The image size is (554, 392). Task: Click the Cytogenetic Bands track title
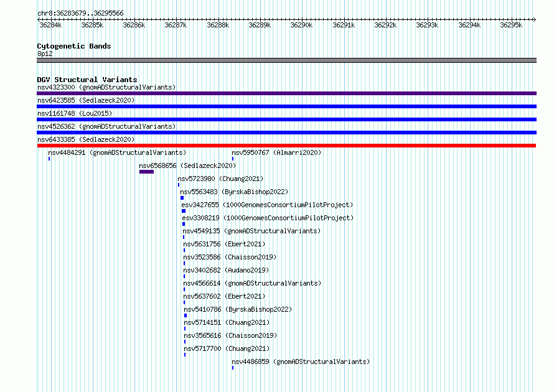pyautogui.click(x=74, y=46)
